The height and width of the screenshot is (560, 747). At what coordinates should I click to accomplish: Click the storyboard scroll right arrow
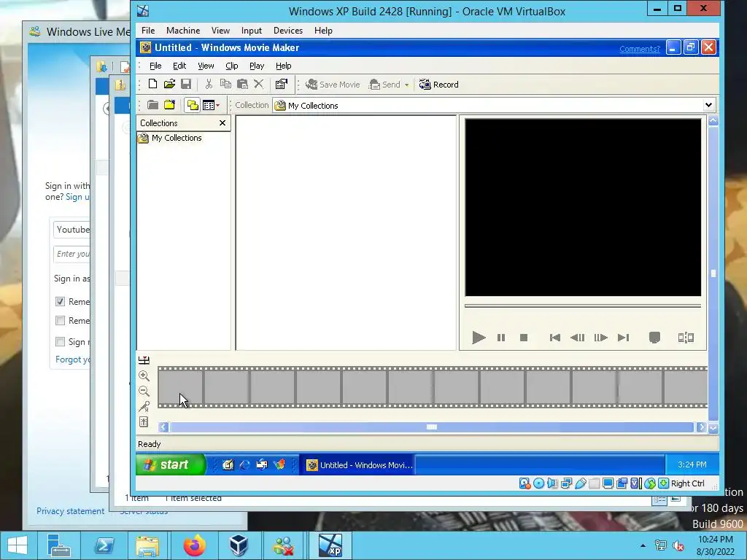701,427
